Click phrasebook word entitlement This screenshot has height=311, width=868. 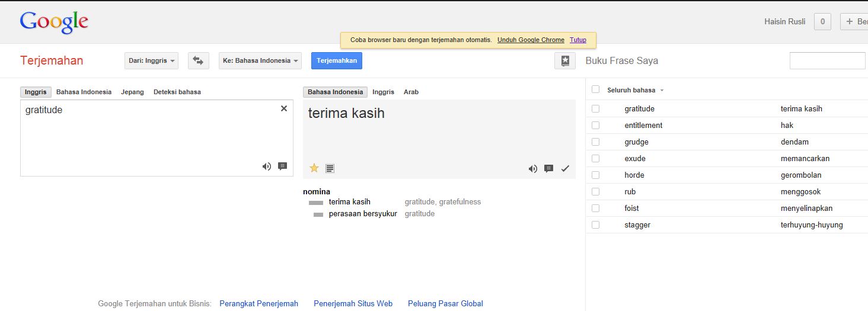643,125
